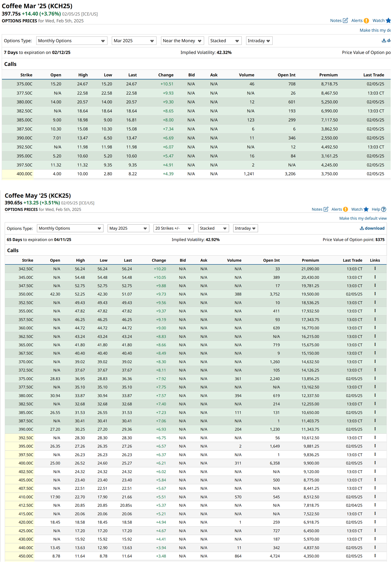Open the Stacked view dropdown for Mar '25

pos(225,41)
